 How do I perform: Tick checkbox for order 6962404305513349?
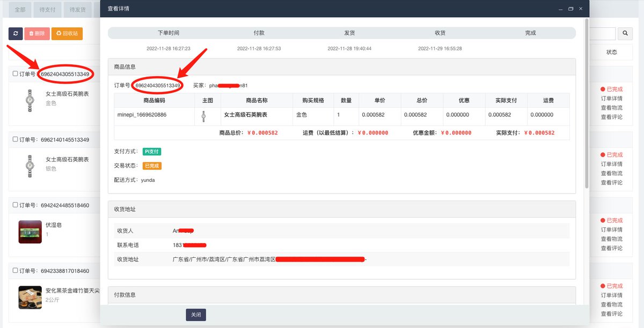pyautogui.click(x=16, y=74)
